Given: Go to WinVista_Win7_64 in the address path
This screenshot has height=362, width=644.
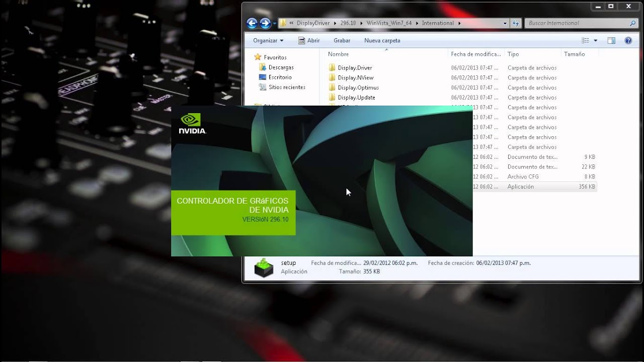Looking at the screenshot, I should pyautogui.click(x=389, y=23).
